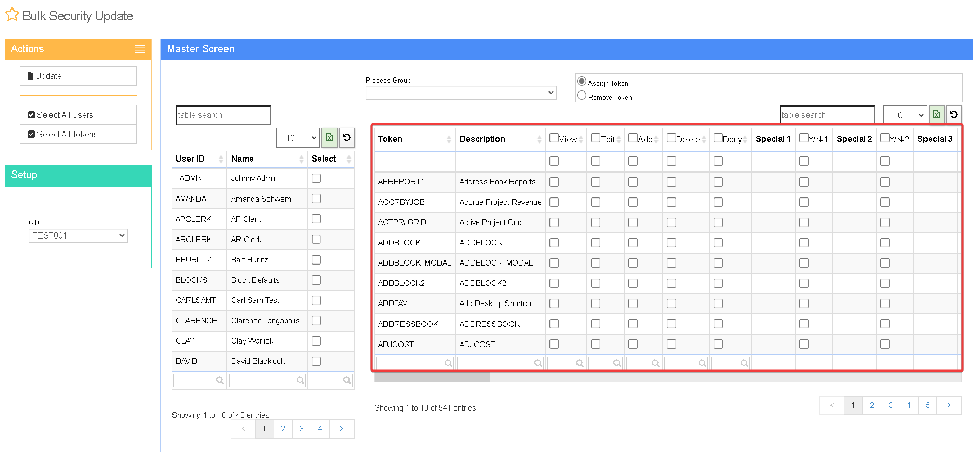Viewport: 980px width, 462px height.
Task: Check the Select box for Amanda Schwem
Action: click(316, 199)
